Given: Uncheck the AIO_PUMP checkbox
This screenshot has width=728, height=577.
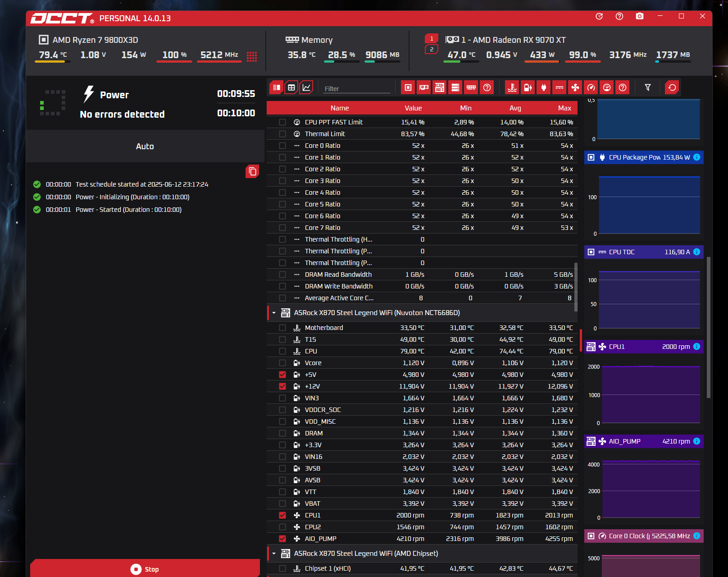Looking at the screenshot, I should [282, 539].
